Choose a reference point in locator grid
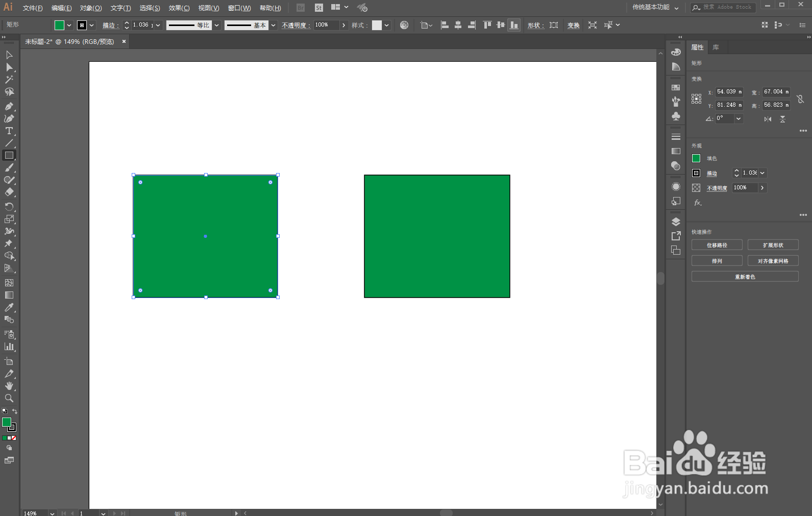The image size is (812, 516). click(x=697, y=99)
